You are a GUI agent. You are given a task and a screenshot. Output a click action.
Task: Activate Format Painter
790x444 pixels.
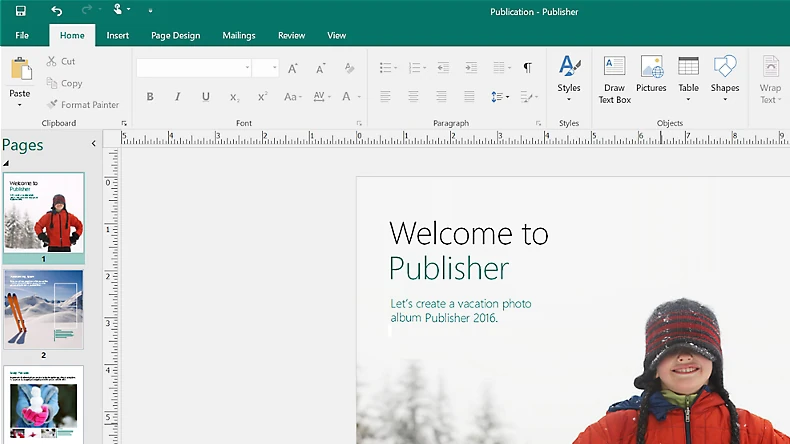coord(83,104)
